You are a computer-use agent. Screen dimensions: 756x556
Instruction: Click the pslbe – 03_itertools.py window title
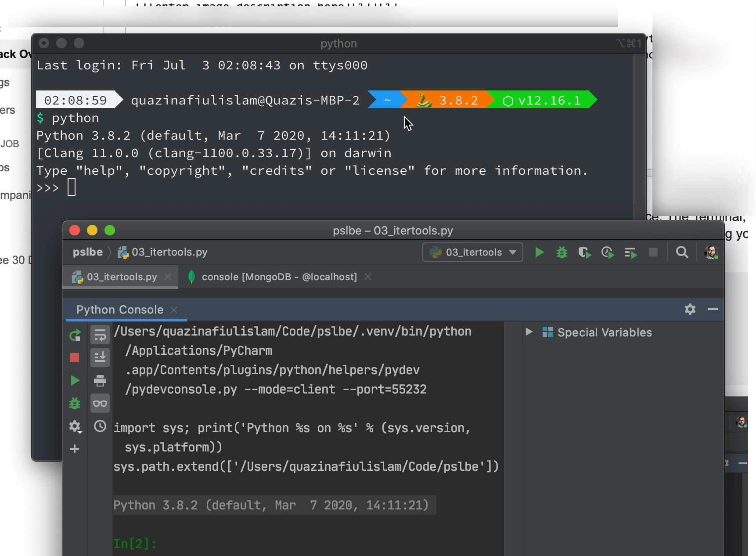[x=393, y=231]
